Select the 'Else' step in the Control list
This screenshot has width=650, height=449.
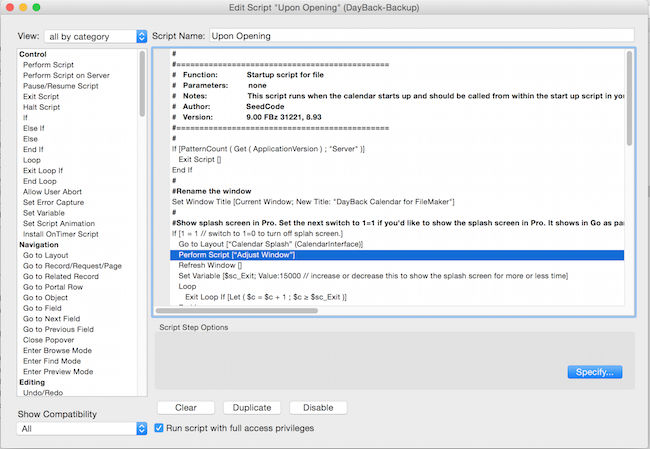(30, 139)
